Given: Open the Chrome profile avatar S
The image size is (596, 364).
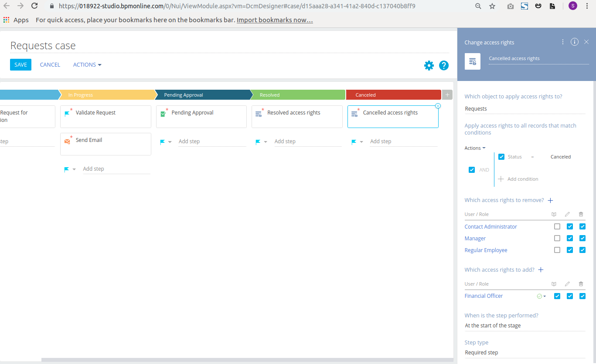Looking at the screenshot, I should pos(572,6).
